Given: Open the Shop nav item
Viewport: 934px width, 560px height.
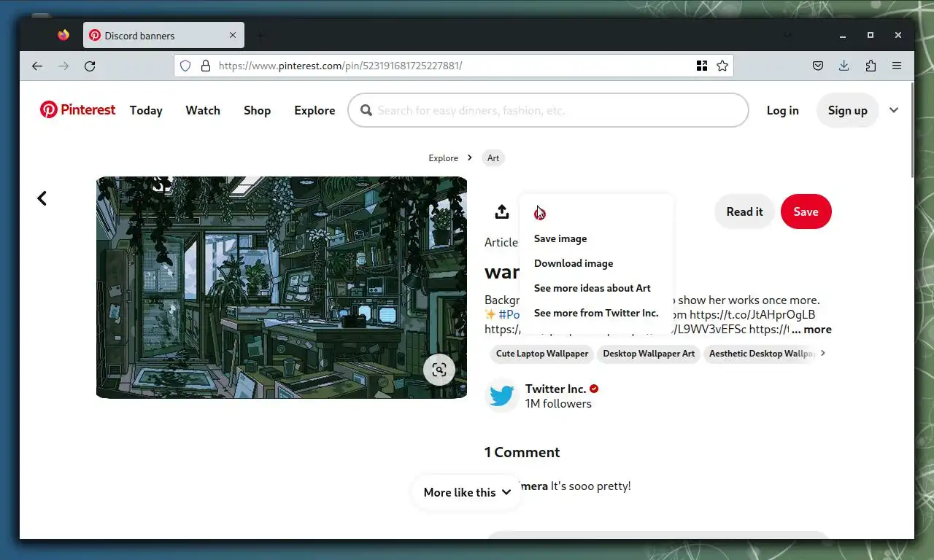Looking at the screenshot, I should coord(257,110).
